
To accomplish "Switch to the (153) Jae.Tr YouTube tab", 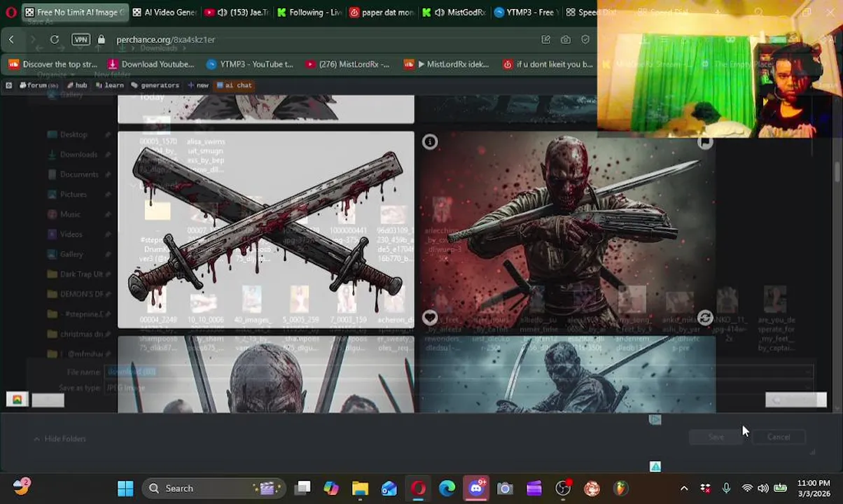I will click(237, 13).
